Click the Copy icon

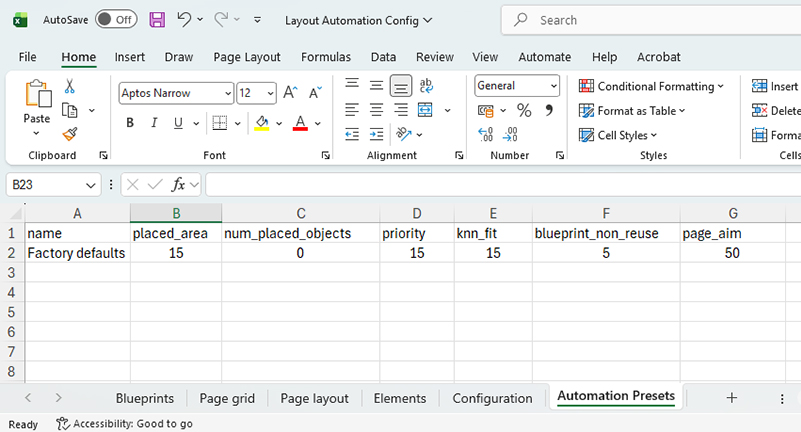tap(69, 110)
